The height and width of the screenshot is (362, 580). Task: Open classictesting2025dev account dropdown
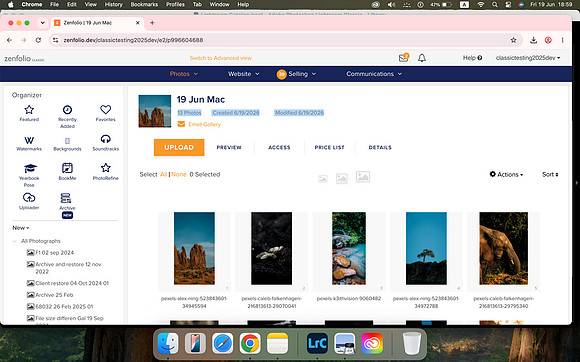click(x=528, y=58)
